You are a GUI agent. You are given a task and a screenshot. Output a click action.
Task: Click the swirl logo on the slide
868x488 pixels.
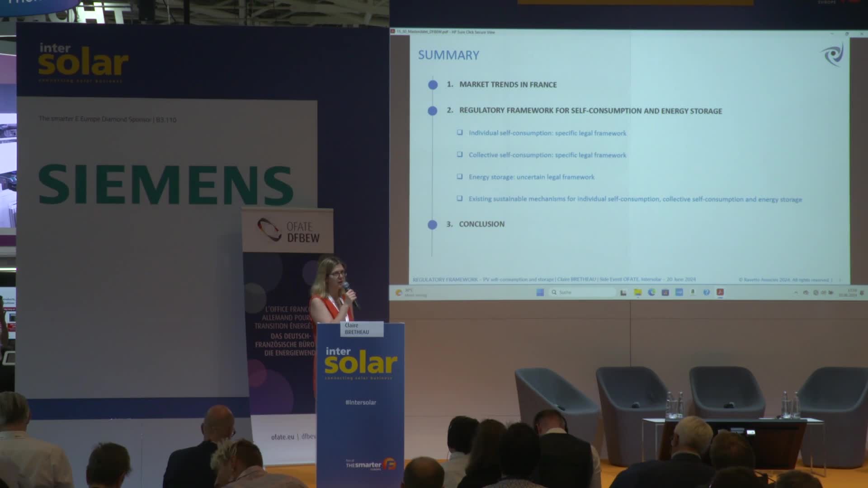tap(832, 55)
